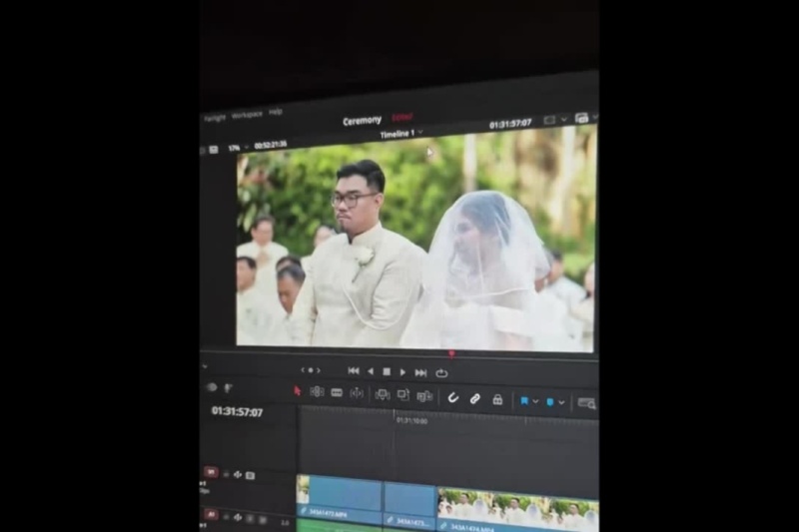Image resolution: width=799 pixels, height=532 pixels.
Task: Select the Dynamic Trim Mode tool
Action: coord(337,392)
